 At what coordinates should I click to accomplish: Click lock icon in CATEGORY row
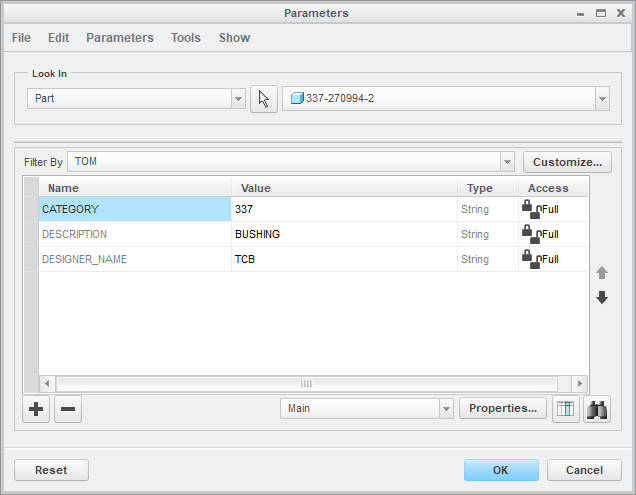(x=527, y=208)
